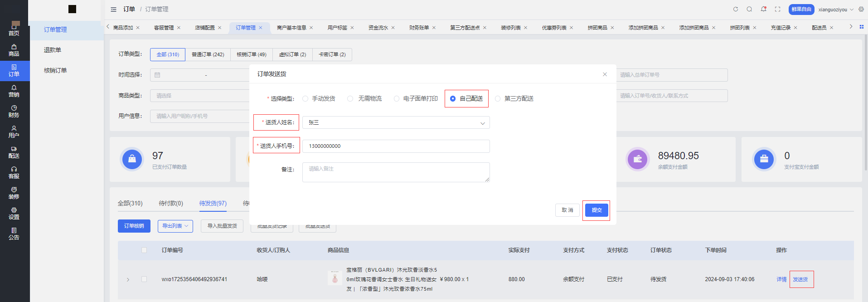Open the 财务 sidebar section
This screenshot has width=868, height=302.
pos(14,112)
